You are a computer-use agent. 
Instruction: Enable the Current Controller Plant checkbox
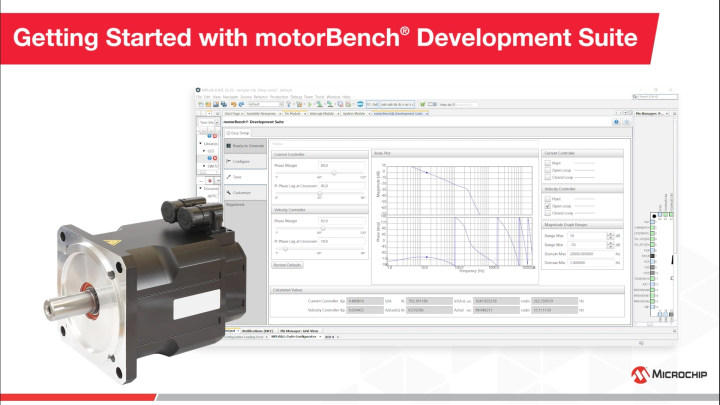[x=549, y=163]
